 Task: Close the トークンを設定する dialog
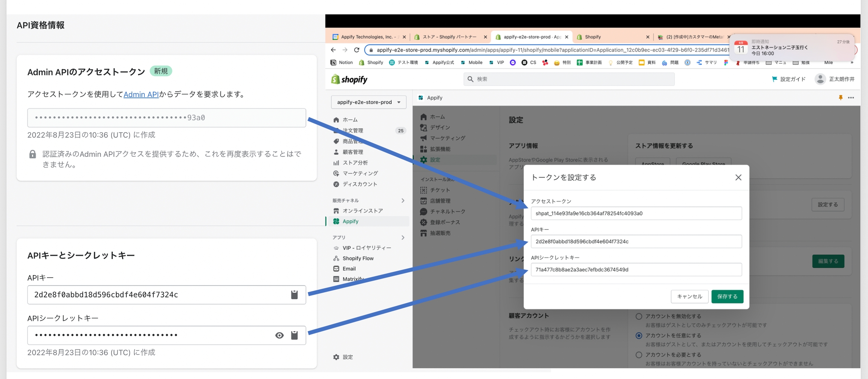(738, 177)
